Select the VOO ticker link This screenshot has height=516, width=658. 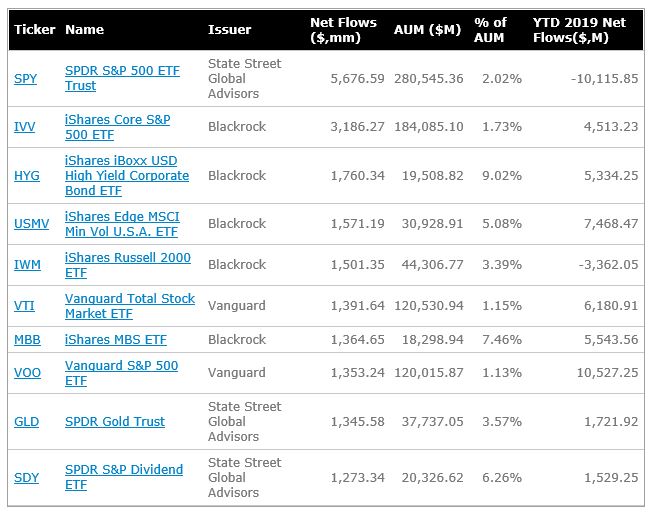27,373
